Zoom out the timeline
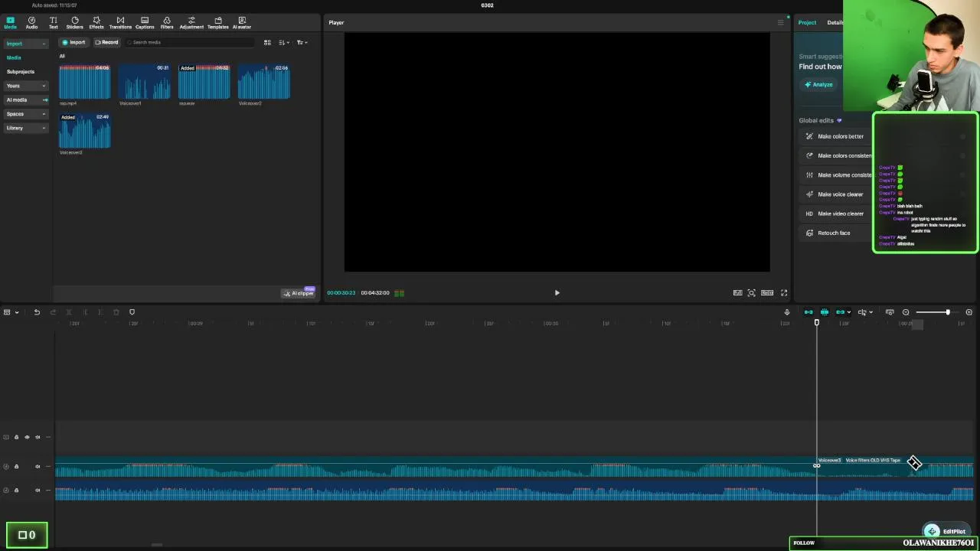980x551 pixels. [906, 312]
